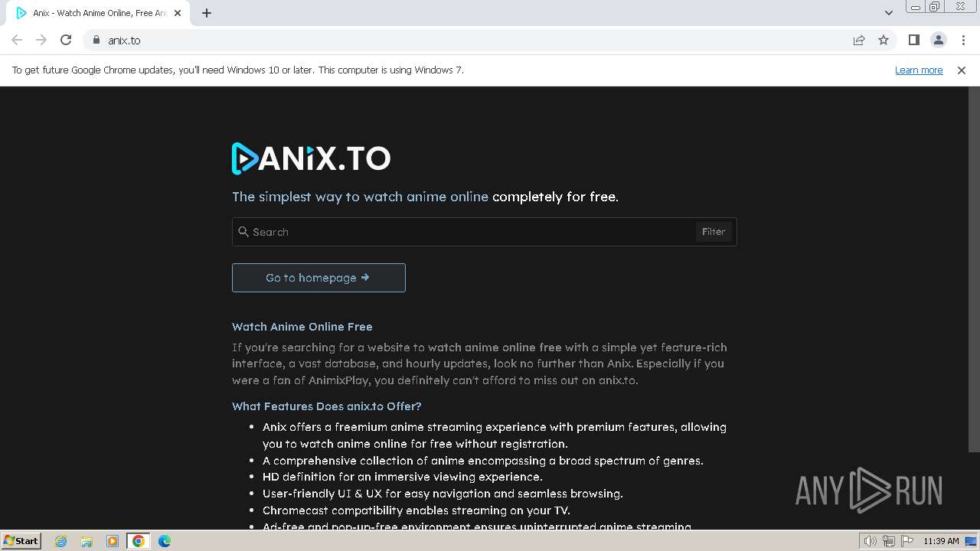
Task: Dismiss the Chrome update notification bar
Action: tap(962, 70)
